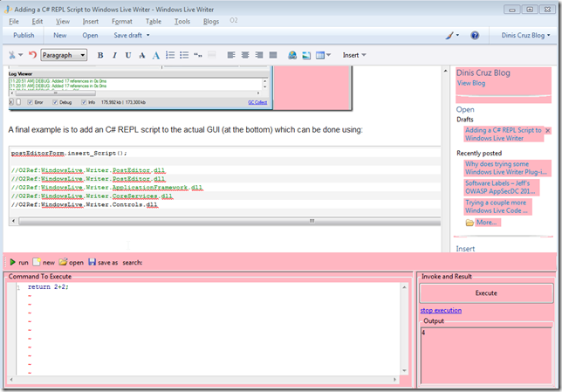Click the View Blog link
This screenshot has width=562, height=392.
point(471,83)
